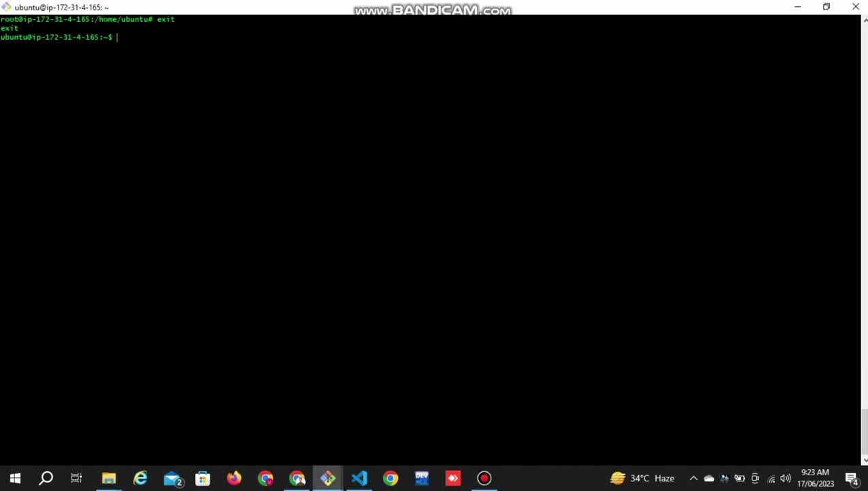Open File Explorer from taskbar
868x491 pixels.
(x=109, y=478)
